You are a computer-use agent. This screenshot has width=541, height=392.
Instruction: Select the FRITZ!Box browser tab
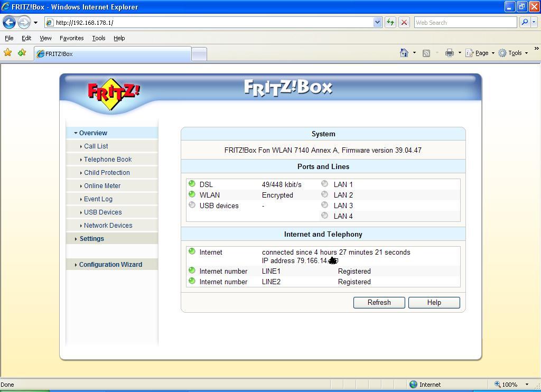(113, 54)
